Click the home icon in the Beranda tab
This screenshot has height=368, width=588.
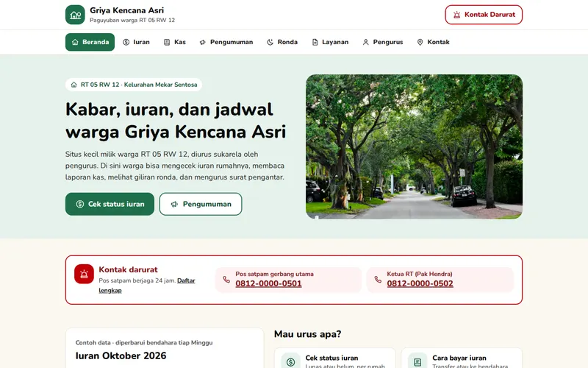pyautogui.click(x=75, y=42)
